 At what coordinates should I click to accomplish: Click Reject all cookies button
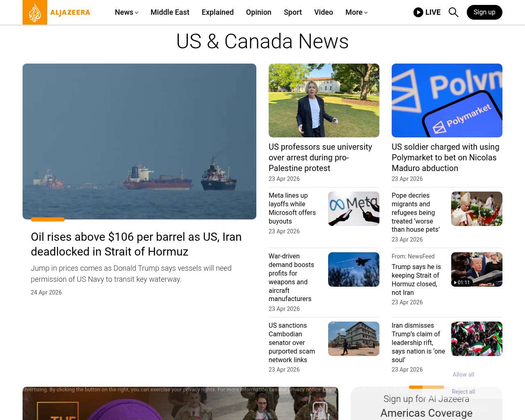463,392
